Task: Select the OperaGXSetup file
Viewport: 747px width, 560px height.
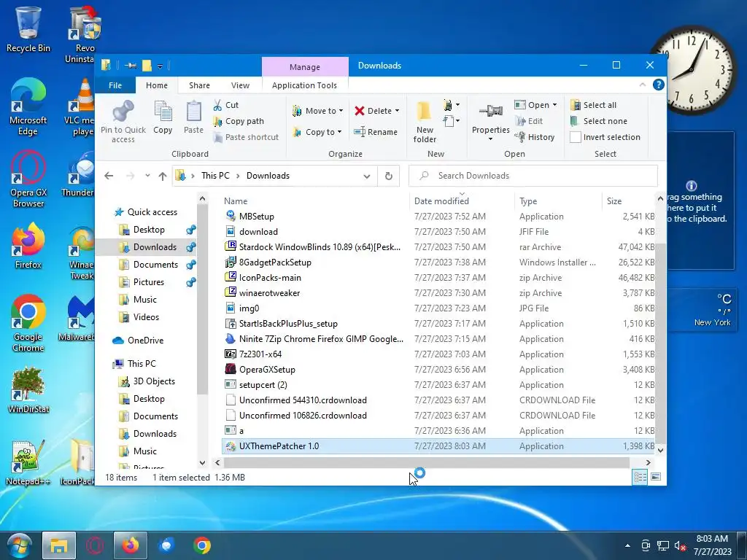Action: click(267, 370)
